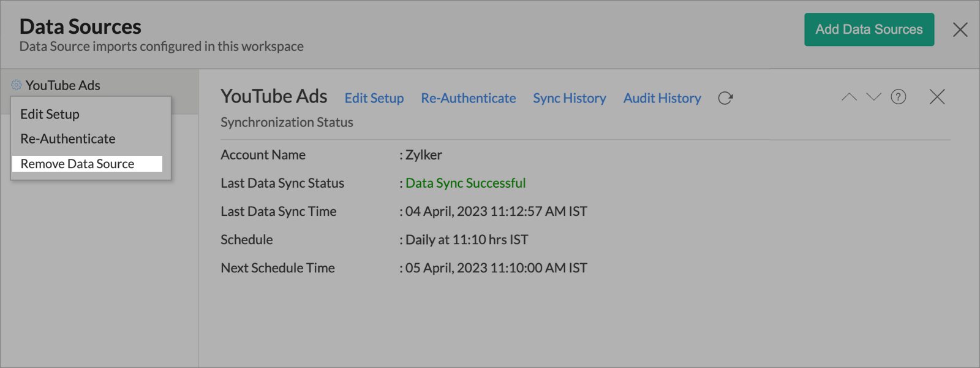Viewport: 980px width, 368px height.
Task: Choose Re-Authenticate in the context menu
Action: pyautogui.click(x=68, y=139)
